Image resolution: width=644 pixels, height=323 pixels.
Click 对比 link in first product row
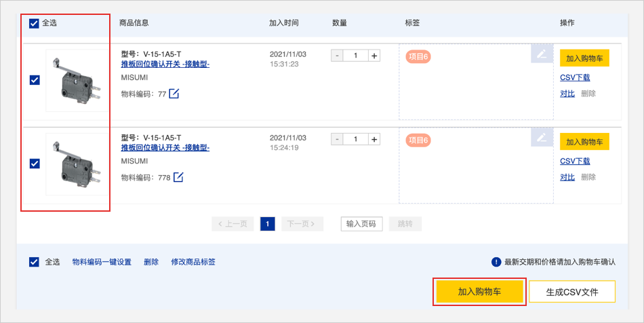[567, 94]
